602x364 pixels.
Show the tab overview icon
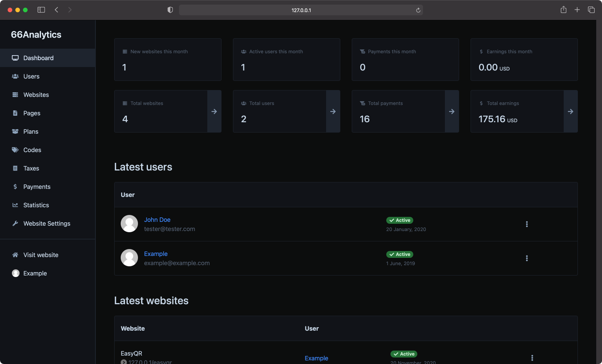(x=591, y=10)
